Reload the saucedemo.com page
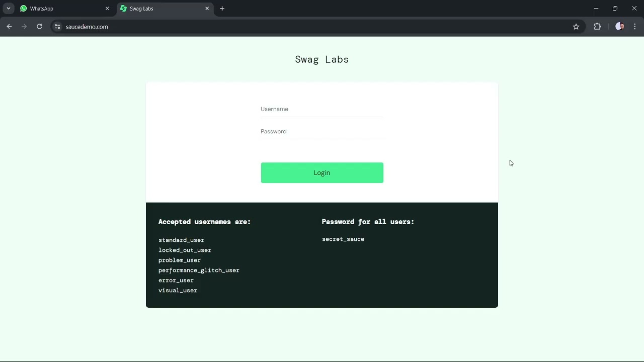 [x=39, y=27]
